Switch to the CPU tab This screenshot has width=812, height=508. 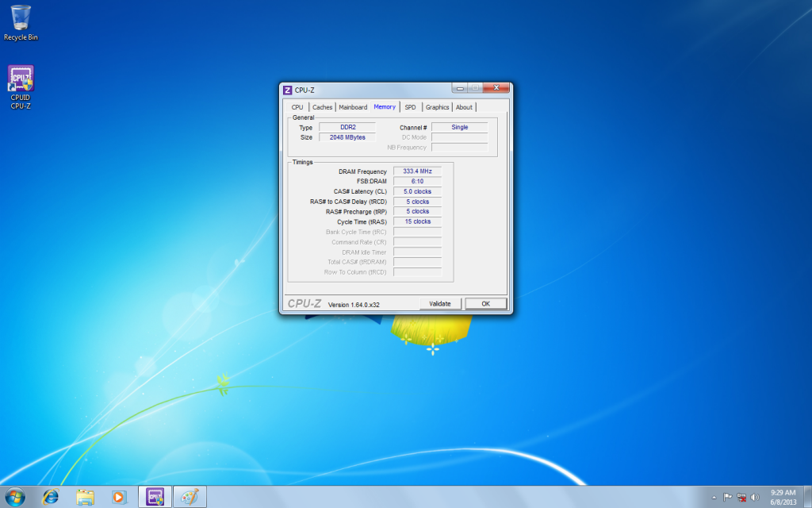coord(297,107)
